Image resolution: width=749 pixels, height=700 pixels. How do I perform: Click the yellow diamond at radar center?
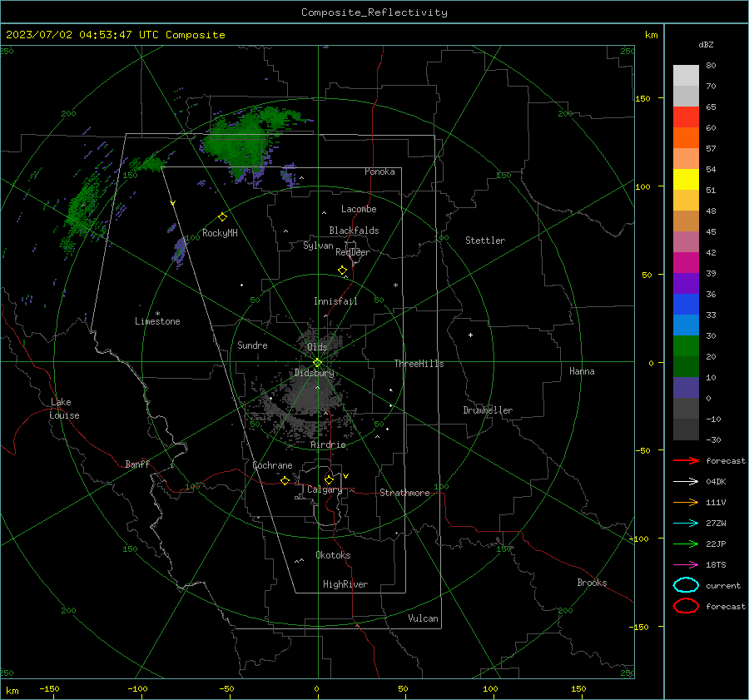317,362
